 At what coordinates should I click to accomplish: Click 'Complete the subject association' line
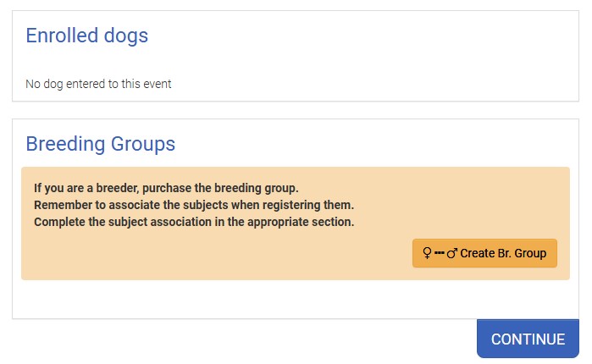pos(193,222)
